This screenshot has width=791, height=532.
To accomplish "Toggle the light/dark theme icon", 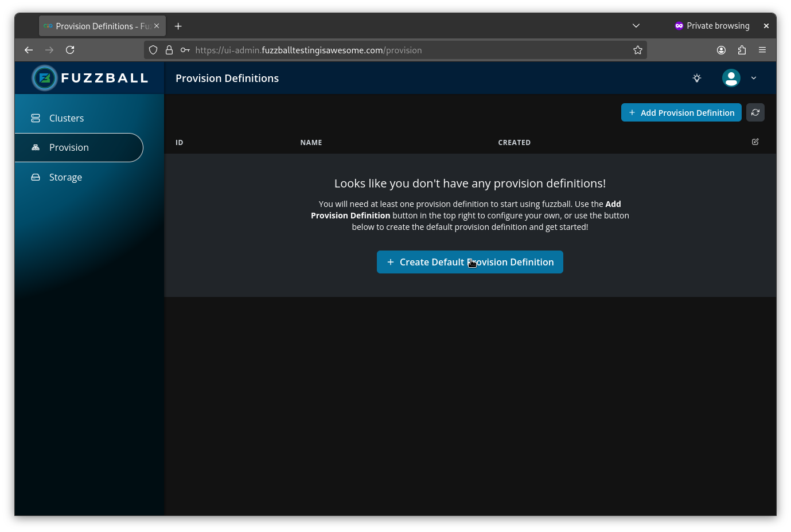I will point(697,78).
